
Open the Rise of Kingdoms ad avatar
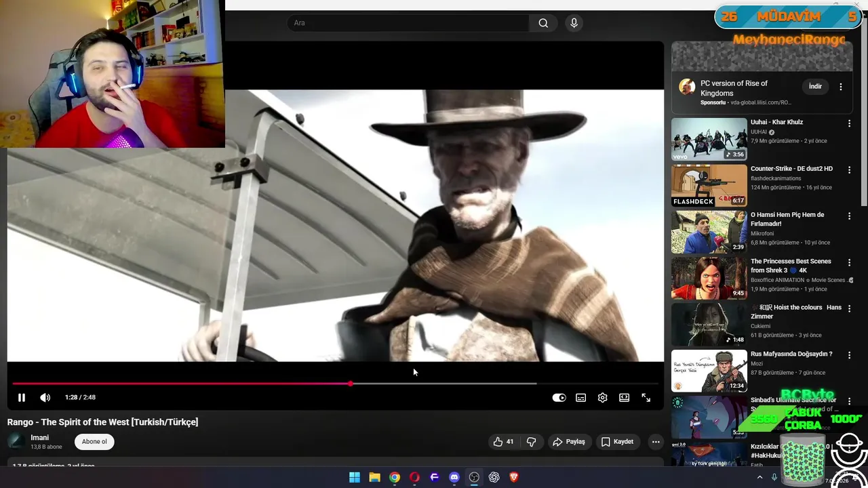pos(687,87)
